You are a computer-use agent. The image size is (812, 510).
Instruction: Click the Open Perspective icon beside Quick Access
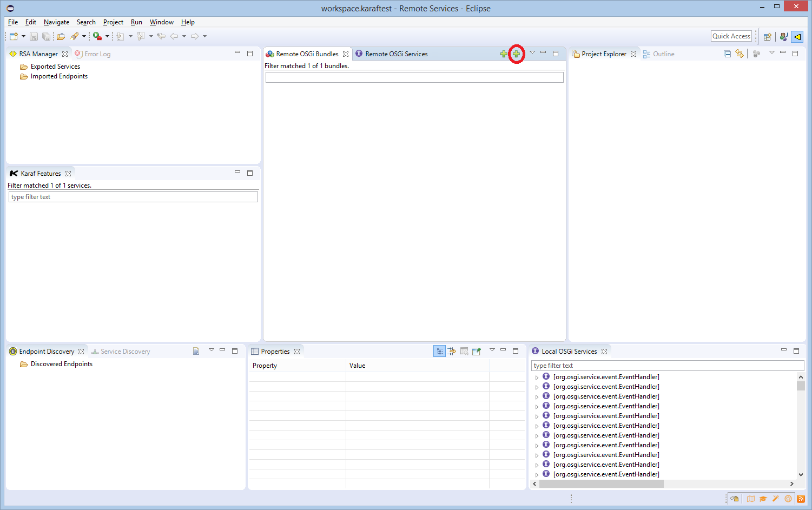coord(767,37)
